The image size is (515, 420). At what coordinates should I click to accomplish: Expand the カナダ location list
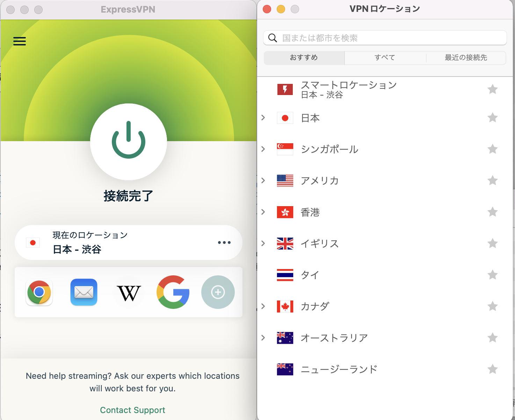click(263, 306)
